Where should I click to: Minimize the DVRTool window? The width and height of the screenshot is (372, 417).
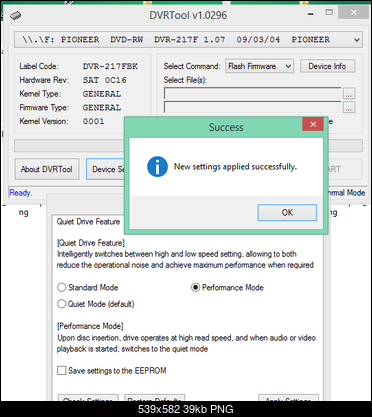point(311,14)
